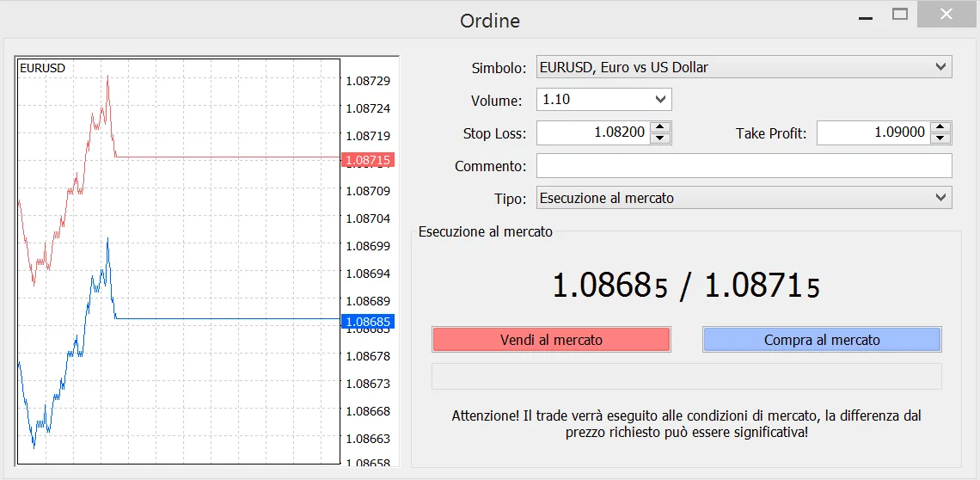Focus the Commento text field

[744, 166]
